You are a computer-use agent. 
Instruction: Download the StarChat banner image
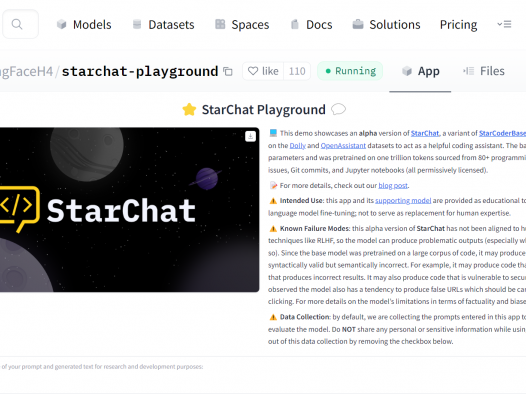pyautogui.click(x=250, y=136)
